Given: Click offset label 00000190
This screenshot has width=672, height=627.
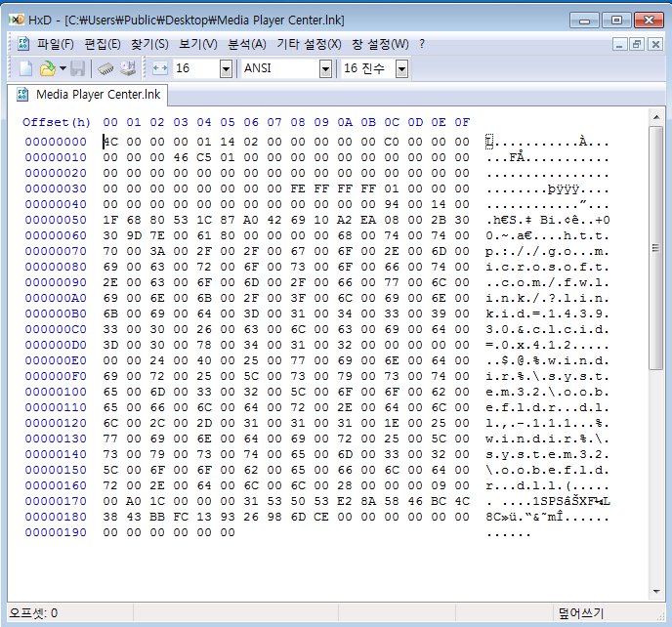Looking at the screenshot, I should (56, 532).
